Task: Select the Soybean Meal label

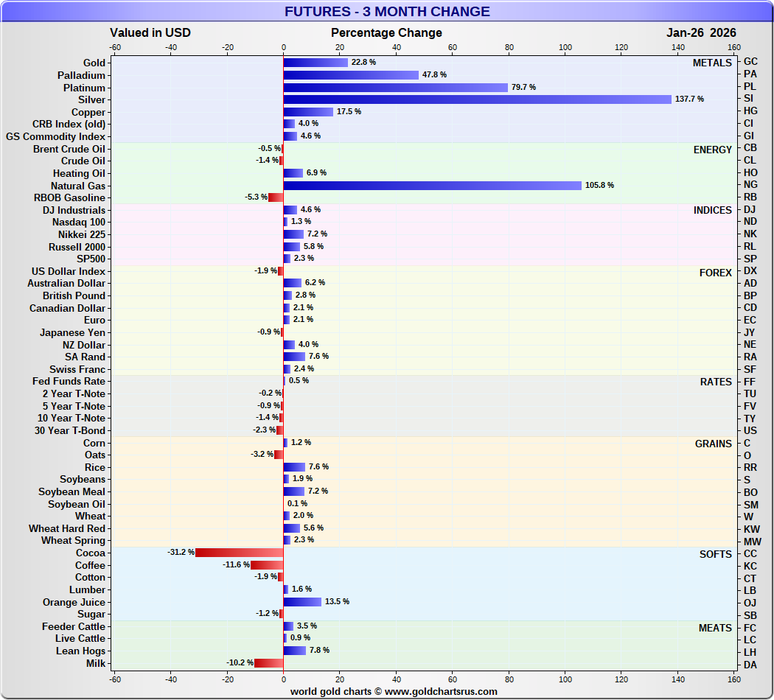Action: pyautogui.click(x=72, y=491)
